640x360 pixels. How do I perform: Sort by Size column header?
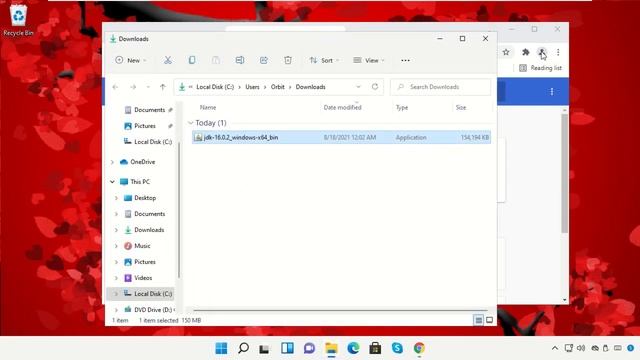[461, 107]
